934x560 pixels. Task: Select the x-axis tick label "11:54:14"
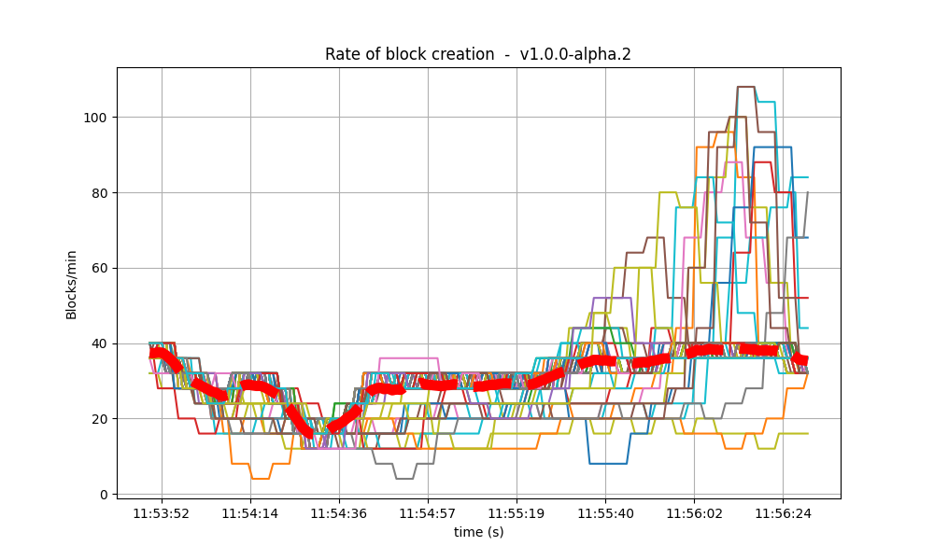pos(250,513)
